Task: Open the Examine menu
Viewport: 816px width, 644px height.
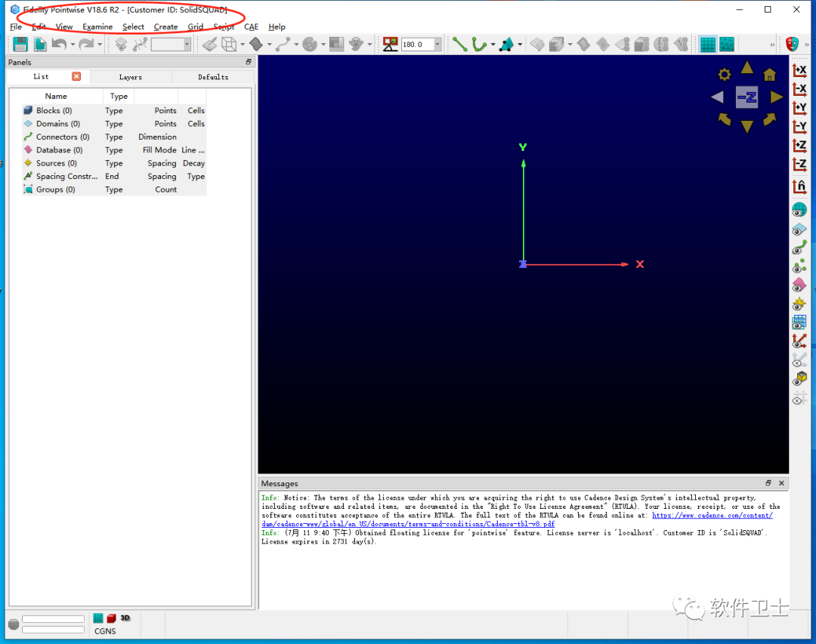Action: click(97, 26)
